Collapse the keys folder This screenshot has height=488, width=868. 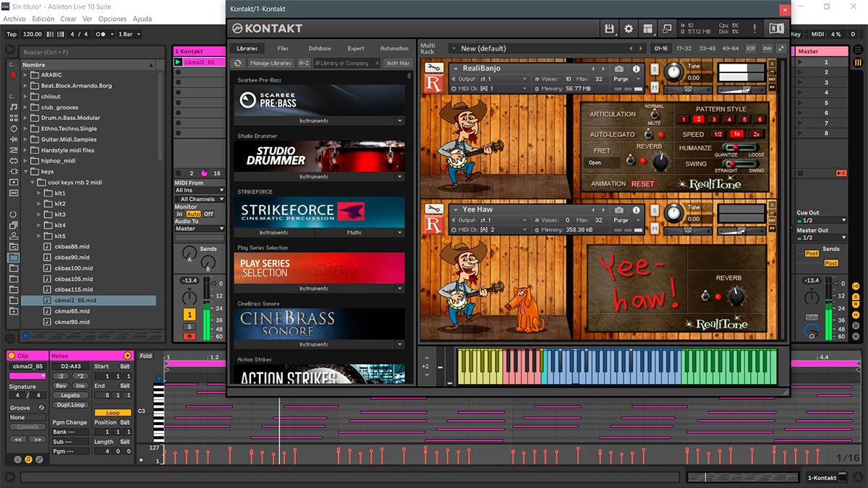(x=26, y=172)
